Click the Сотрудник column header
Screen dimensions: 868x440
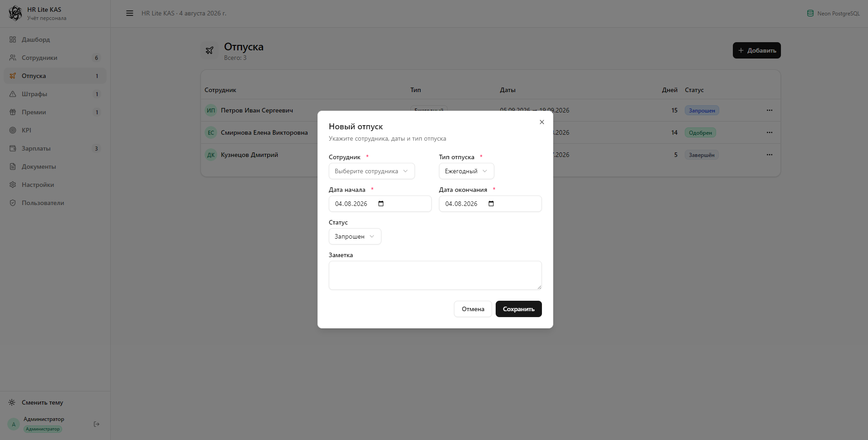tap(220, 90)
